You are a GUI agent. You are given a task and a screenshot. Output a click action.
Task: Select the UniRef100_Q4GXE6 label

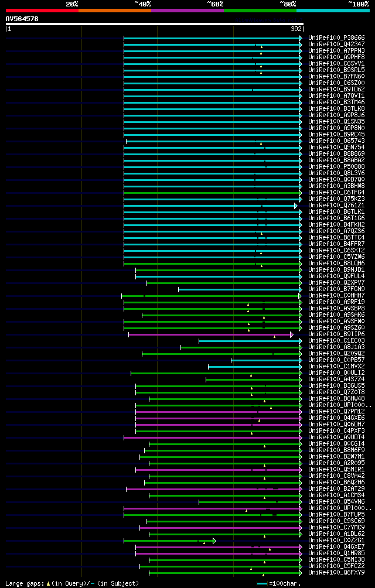pos(336,418)
